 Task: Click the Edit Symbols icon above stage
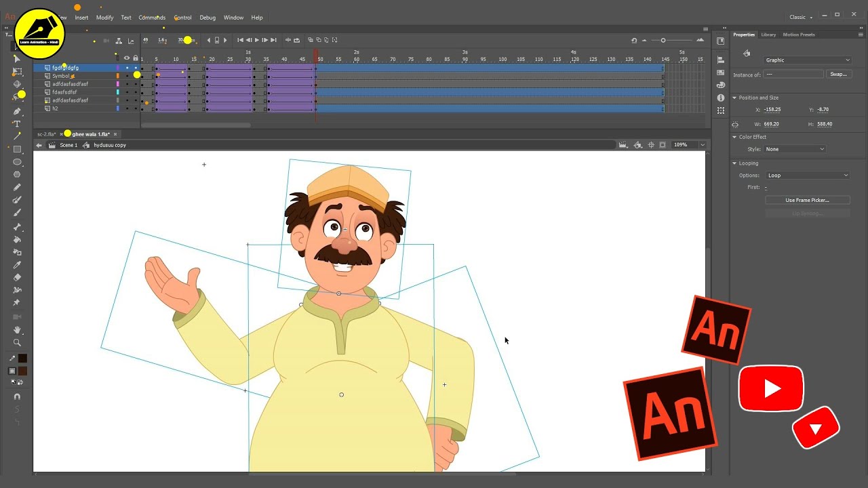coord(638,145)
